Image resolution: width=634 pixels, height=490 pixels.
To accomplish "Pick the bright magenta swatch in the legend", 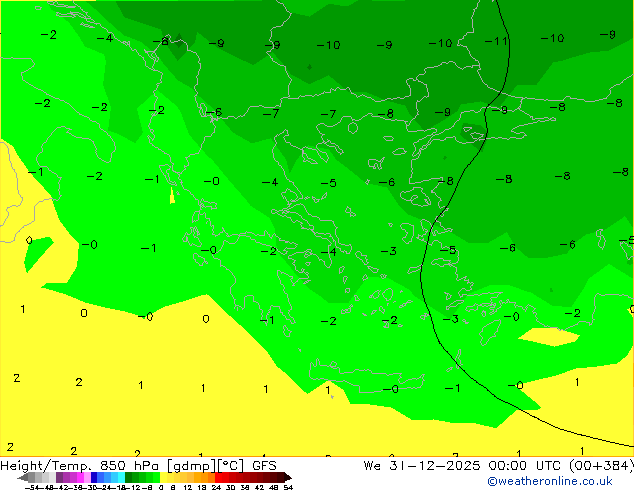I will click(x=80, y=477).
